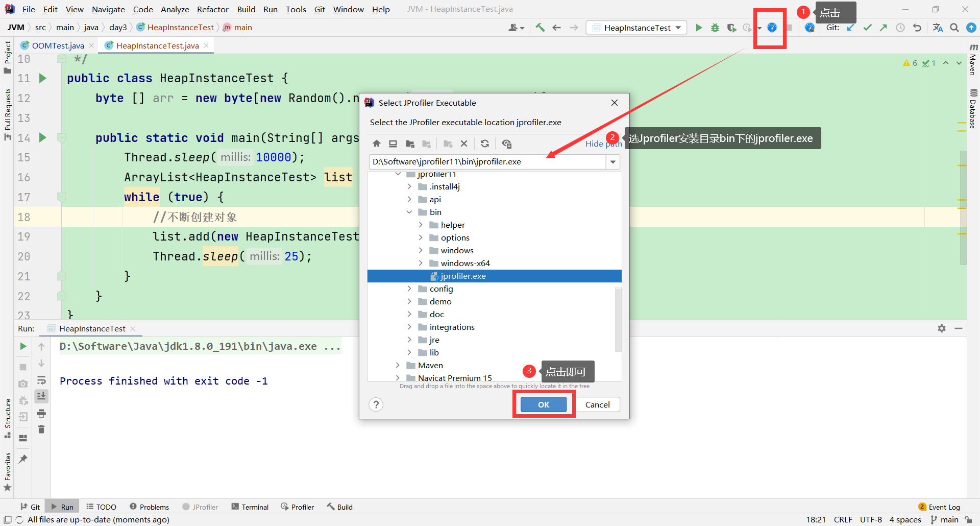Collapse the bin folder in tree
This screenshot has height=526, width=980.
coord(409,212)
